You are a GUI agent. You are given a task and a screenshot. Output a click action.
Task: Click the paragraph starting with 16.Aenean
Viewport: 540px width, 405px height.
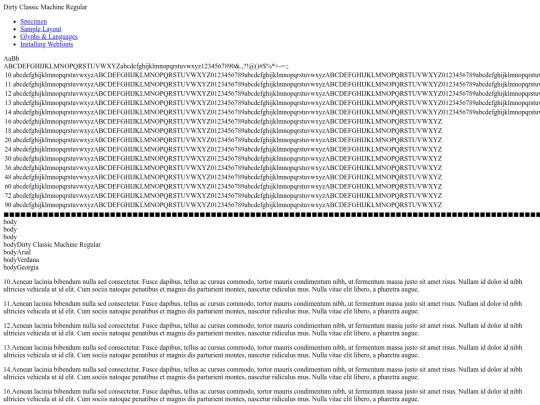[x=263, y=395]
